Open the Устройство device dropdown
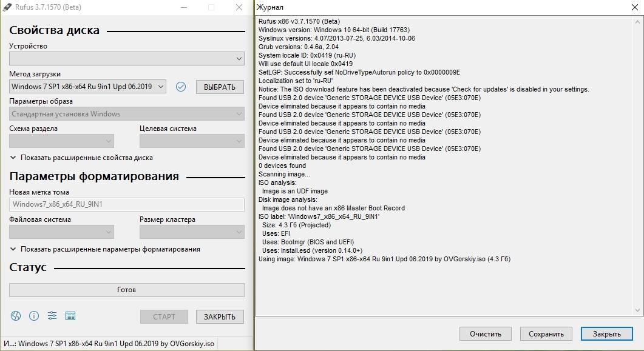 tap(126, 59)
